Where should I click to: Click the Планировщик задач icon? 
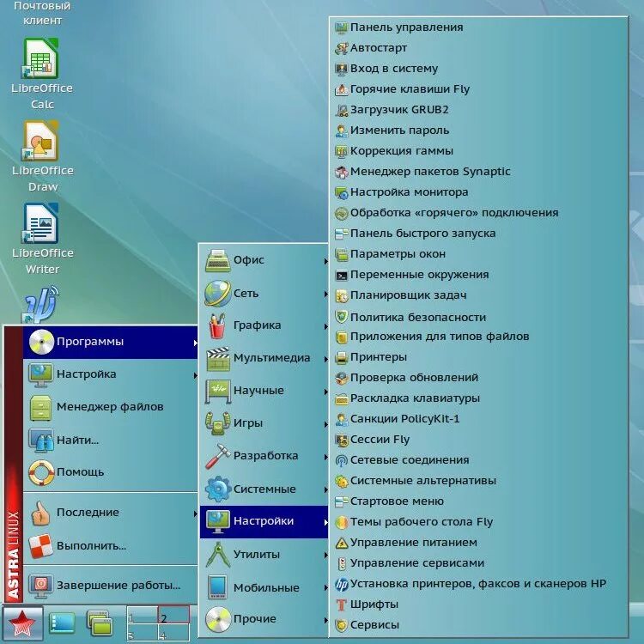[341, 295]
